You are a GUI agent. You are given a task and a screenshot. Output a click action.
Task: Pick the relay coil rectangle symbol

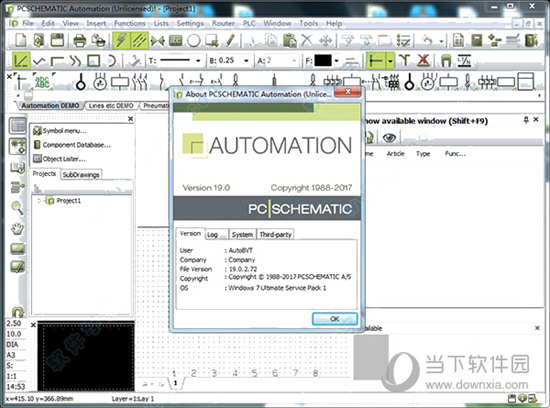[x=120, y=82]
